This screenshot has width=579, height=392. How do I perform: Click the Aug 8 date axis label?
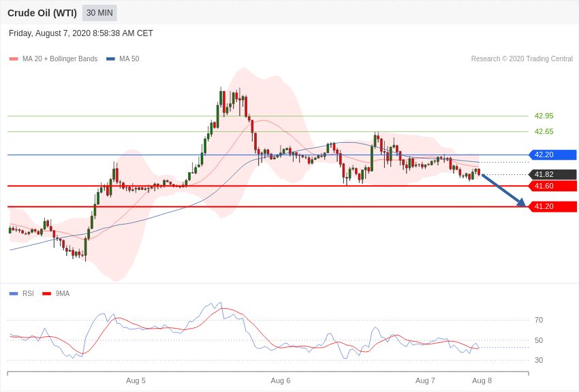[482, 380]
